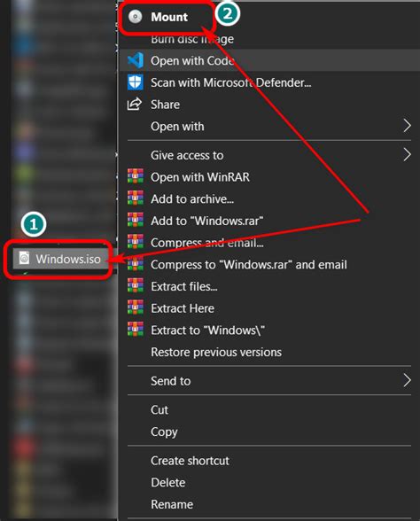Click the disc icon beside Mount
The width and height of the screenshot is (420, 521).
point(136,17)
